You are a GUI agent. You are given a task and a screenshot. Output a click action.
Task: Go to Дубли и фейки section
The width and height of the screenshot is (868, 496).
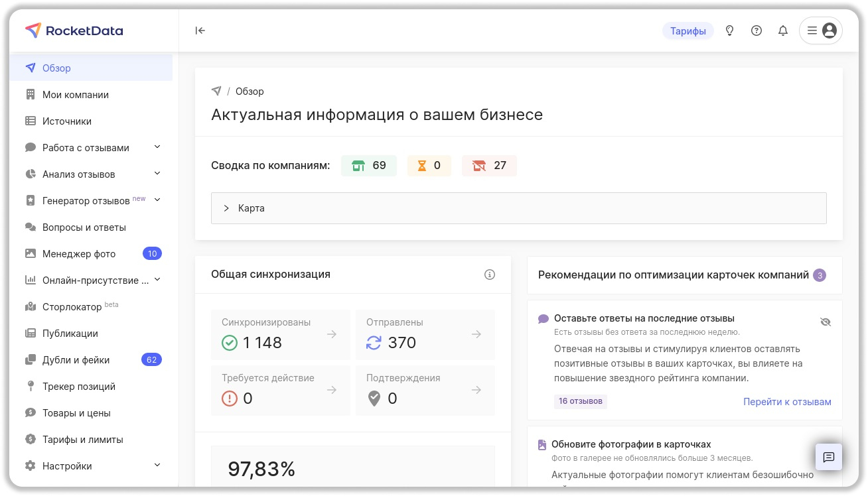[x=76, y=360]
